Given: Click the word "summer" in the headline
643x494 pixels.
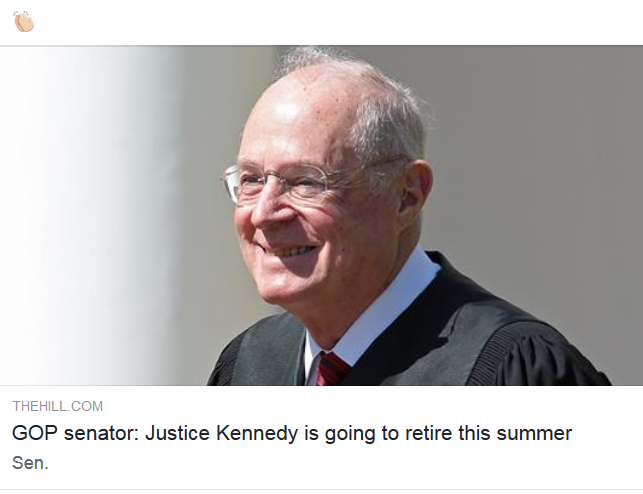Looking at the screenshot, I should pyautogui.click(x=538, y=434).
